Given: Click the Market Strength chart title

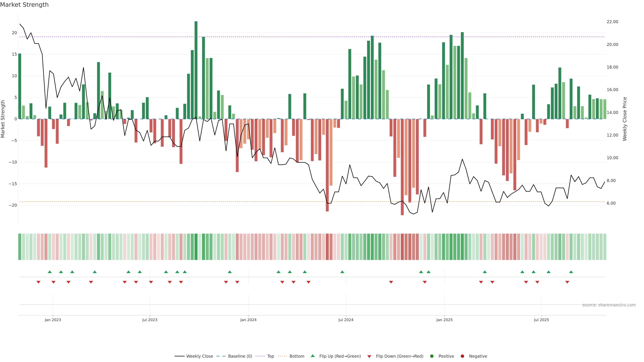Looking at the screenshot, I should tap(24, 5).
